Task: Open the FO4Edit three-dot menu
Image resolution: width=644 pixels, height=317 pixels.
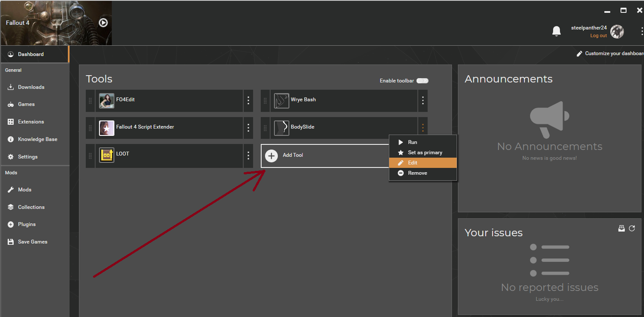Action: click(x=248, y=101)
